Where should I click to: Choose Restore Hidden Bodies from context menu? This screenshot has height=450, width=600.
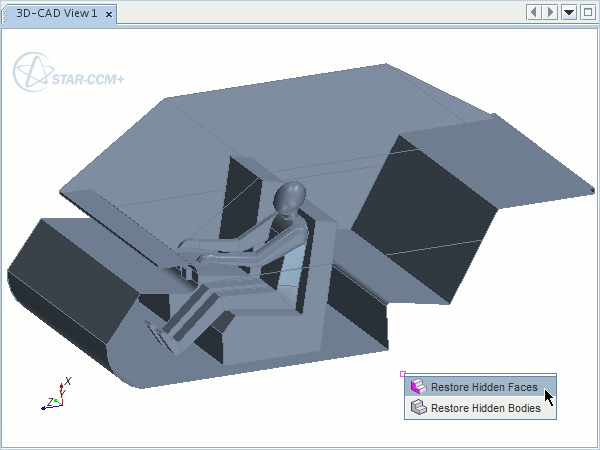click(x=485, y=408)
